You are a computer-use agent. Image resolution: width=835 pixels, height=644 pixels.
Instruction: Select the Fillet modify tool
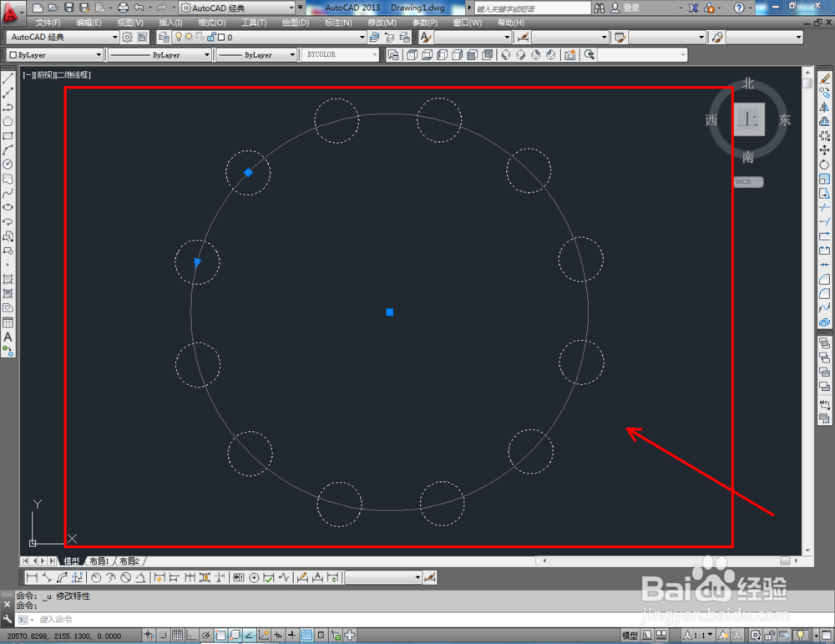pyautogui.click(x=824, y=293)
